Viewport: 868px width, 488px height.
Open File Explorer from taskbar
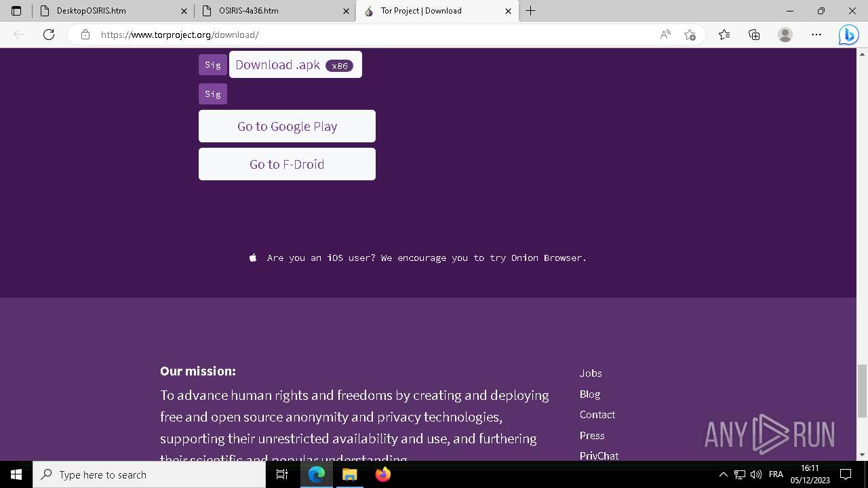click(349, 474)
